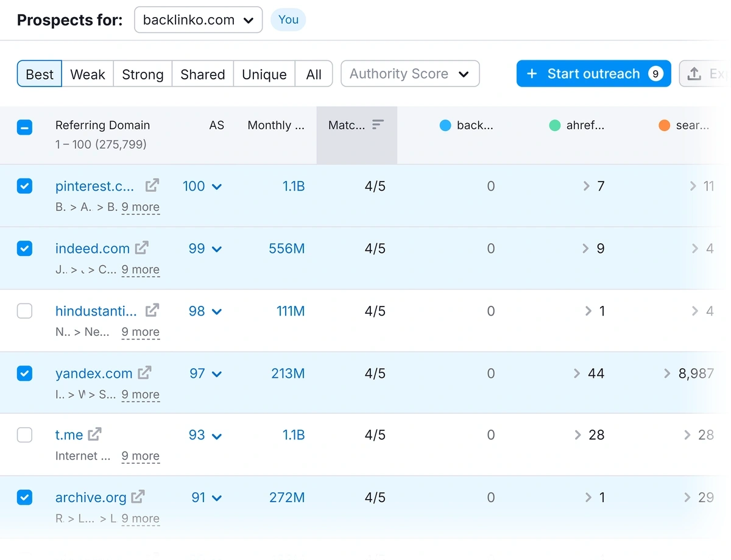
Task: Click the export upload icon
Action: pyautogui.click(x=694, y=74)
